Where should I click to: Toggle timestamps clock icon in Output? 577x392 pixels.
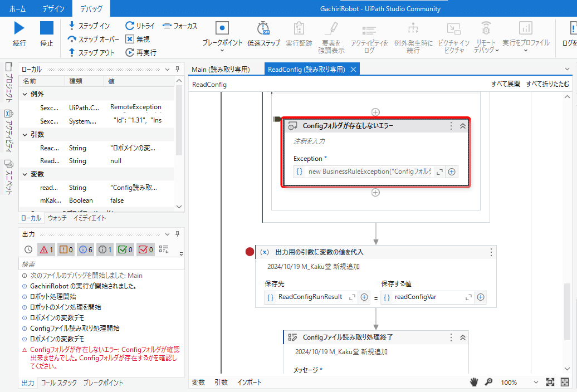tap(28, 249)
